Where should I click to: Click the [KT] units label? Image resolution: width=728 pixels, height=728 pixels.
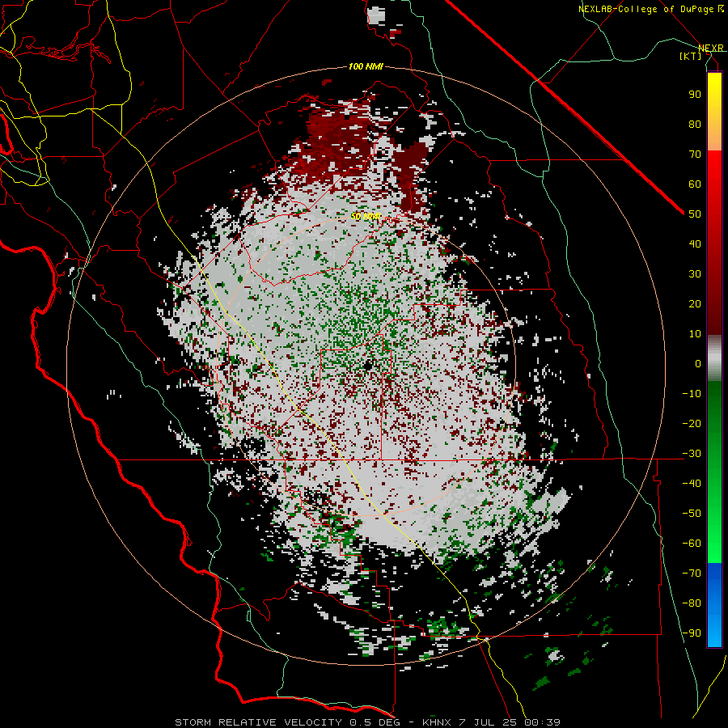coord(691,56)
